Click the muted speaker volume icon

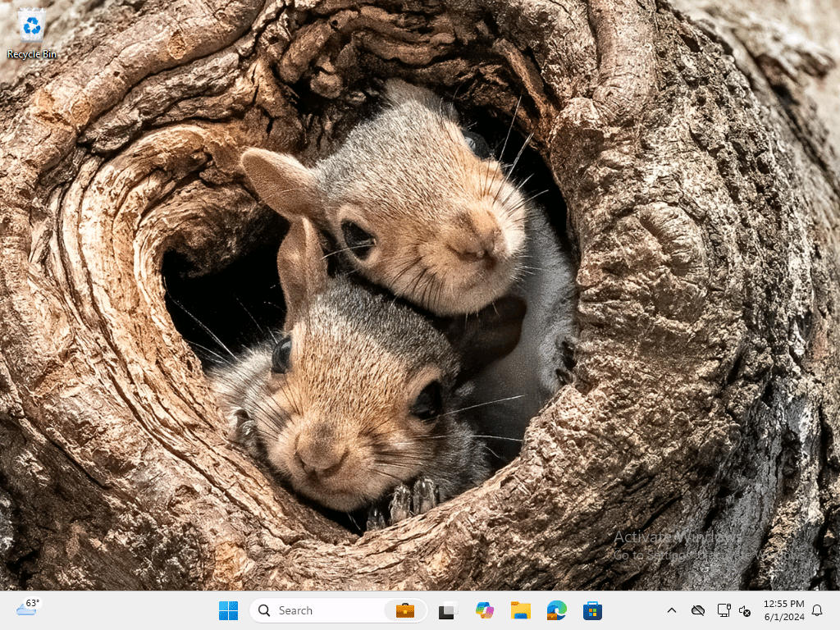coord(745,610)
